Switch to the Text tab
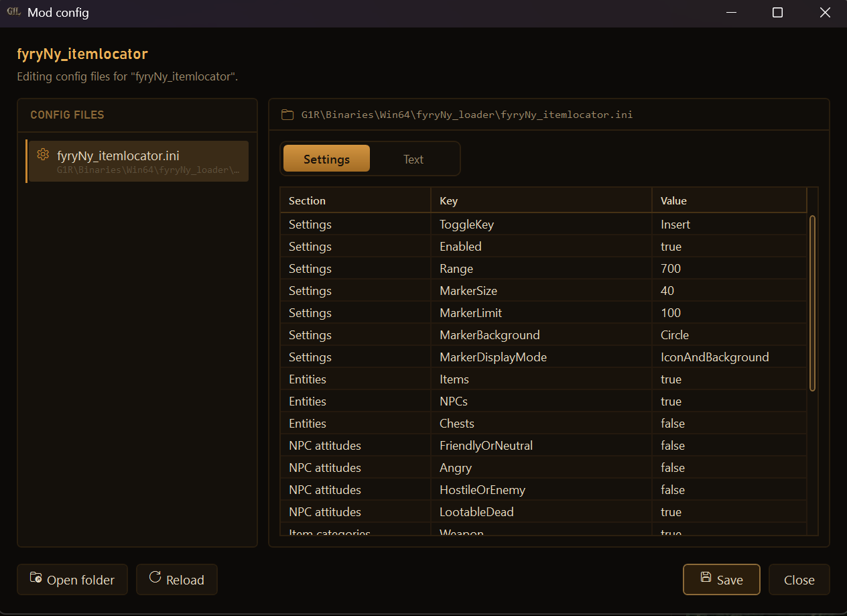 coord(413,159)
